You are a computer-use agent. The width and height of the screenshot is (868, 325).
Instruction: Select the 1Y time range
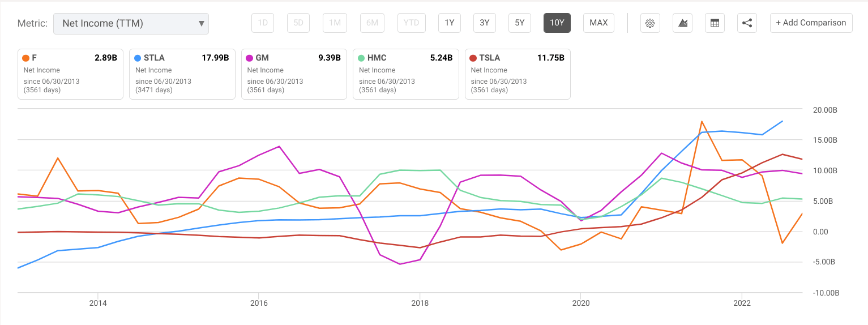click(449, 23)
